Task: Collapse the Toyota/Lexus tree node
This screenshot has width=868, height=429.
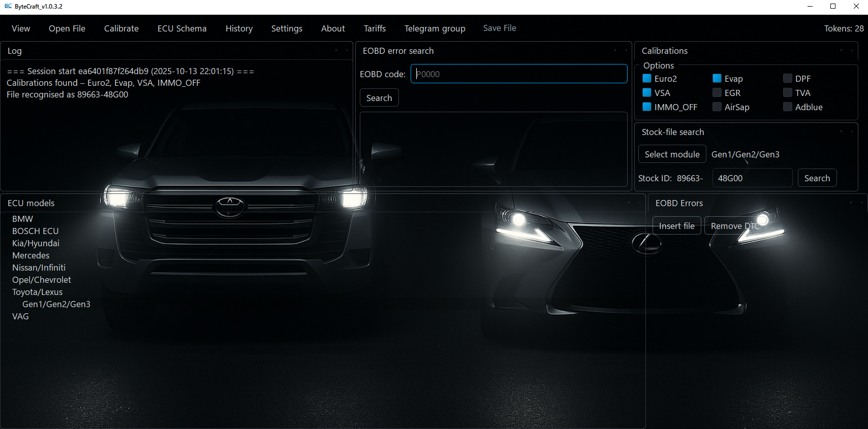Action: (6, 292)
